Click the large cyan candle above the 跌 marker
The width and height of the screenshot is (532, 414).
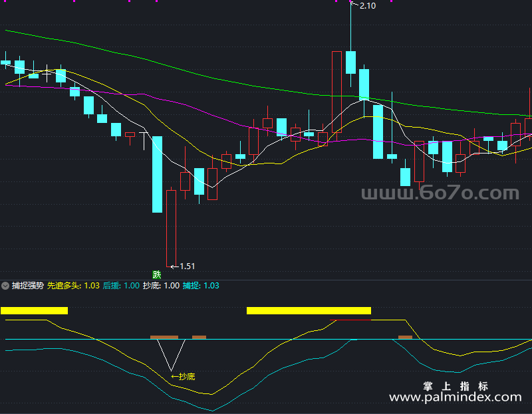(157, 174)
